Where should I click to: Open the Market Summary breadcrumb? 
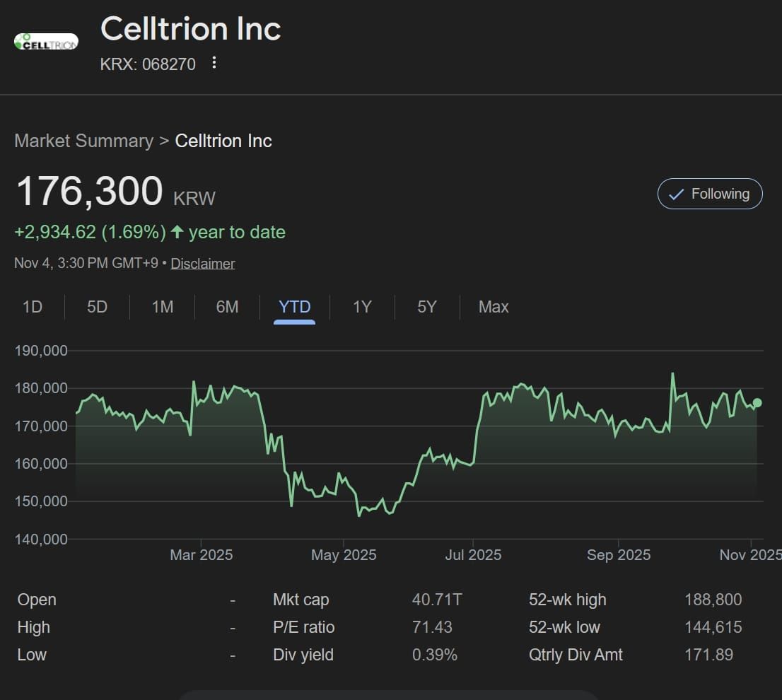(x=83, y=141)
